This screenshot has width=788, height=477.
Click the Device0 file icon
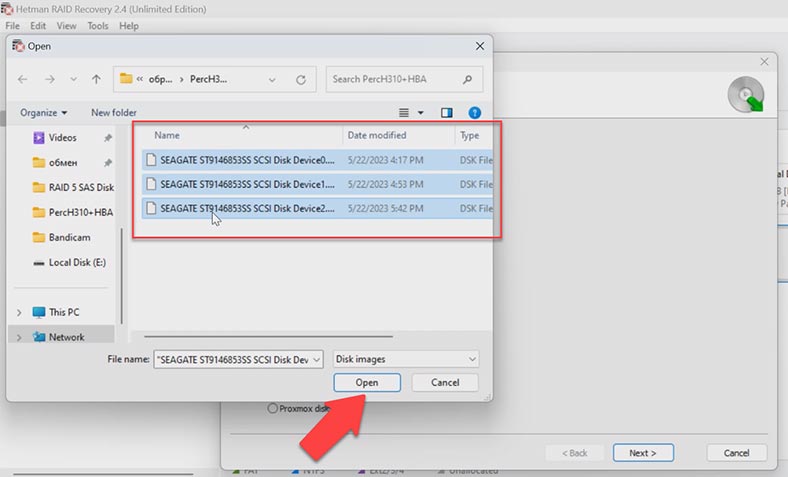click(x=151, y=160)
